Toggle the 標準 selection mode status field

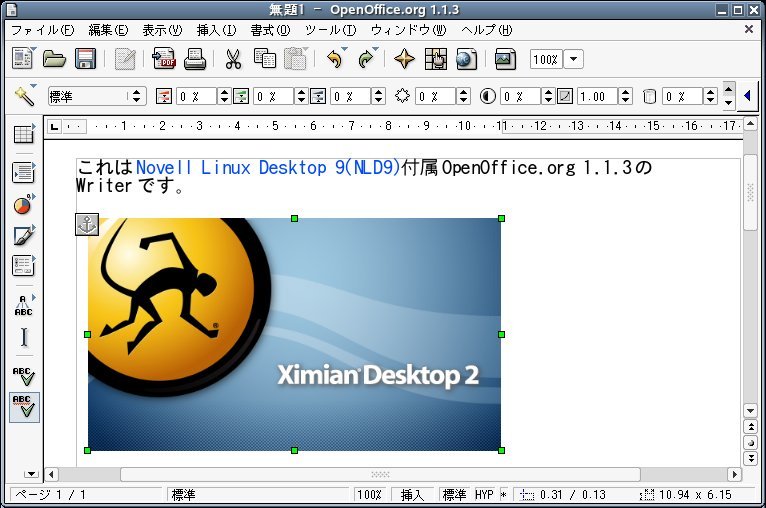pyautogui.click(x=454, y=495)
